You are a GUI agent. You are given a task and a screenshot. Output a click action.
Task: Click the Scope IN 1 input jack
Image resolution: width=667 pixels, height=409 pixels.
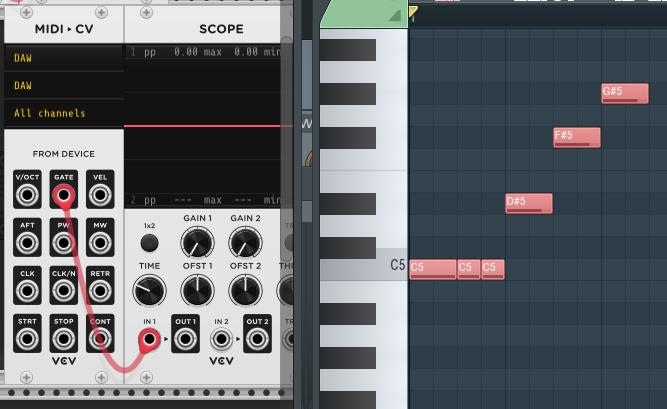click(x=149, y=340)
